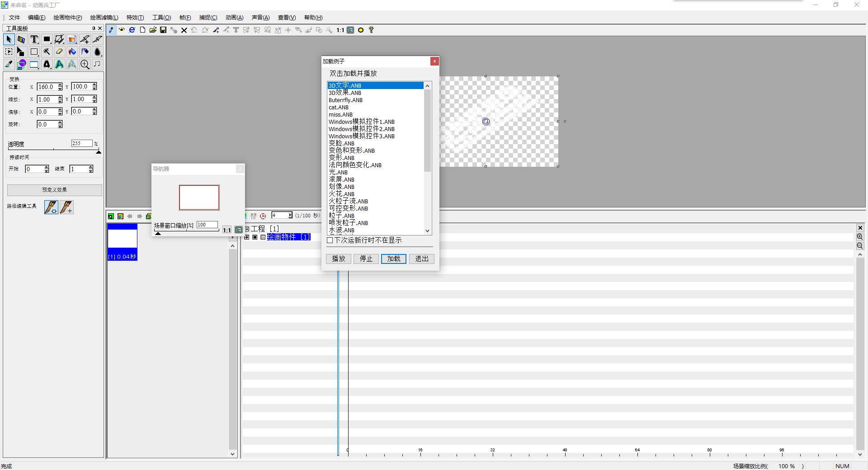This screenshot has width=868, height=470.
Task: Toggle the black dot visibility box of 绘画物件 [1]
Action: [255, 237]
